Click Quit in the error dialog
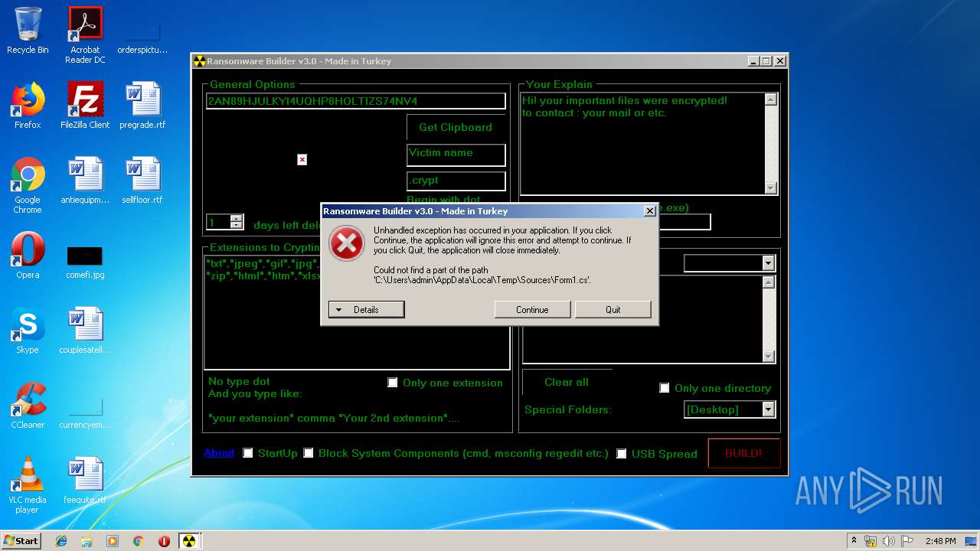Image resolution: width=980 pixels, height=551 pixels. pos(613,309)
